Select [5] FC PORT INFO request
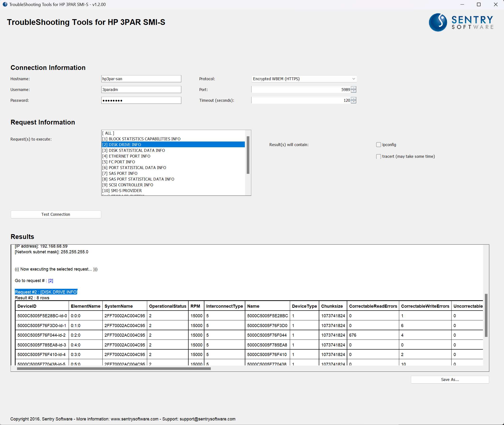The height and width of the screenshot is (425, 504). (x=118, y=162)
